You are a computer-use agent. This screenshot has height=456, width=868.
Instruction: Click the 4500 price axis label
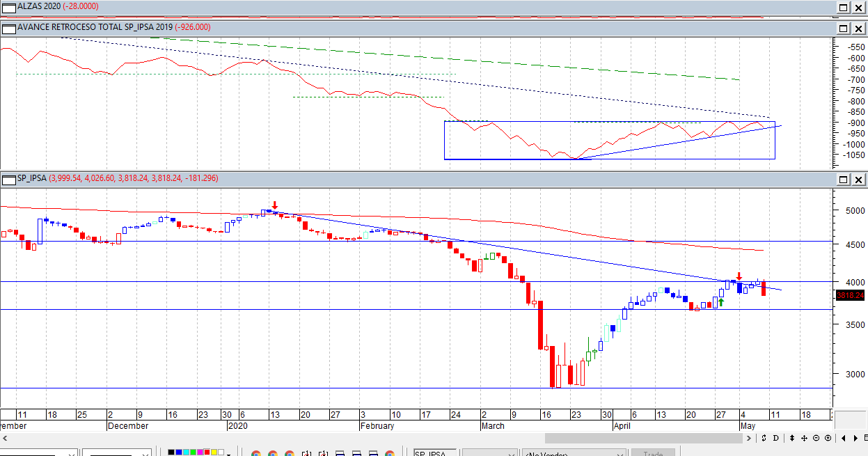point(855,245)
